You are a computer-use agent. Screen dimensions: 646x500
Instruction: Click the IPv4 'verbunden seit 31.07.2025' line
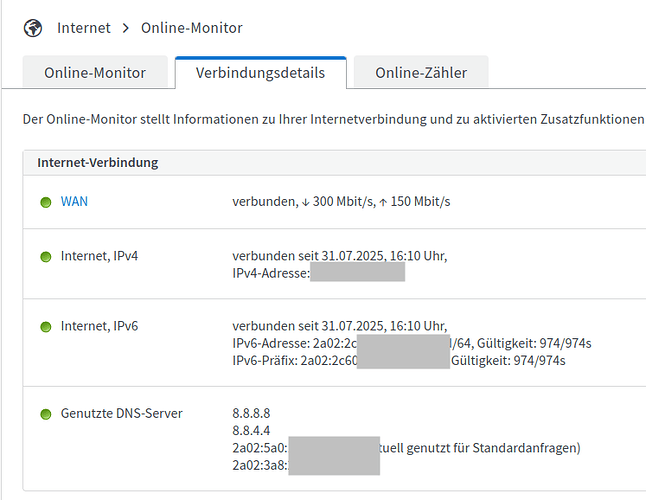[339, 256]
